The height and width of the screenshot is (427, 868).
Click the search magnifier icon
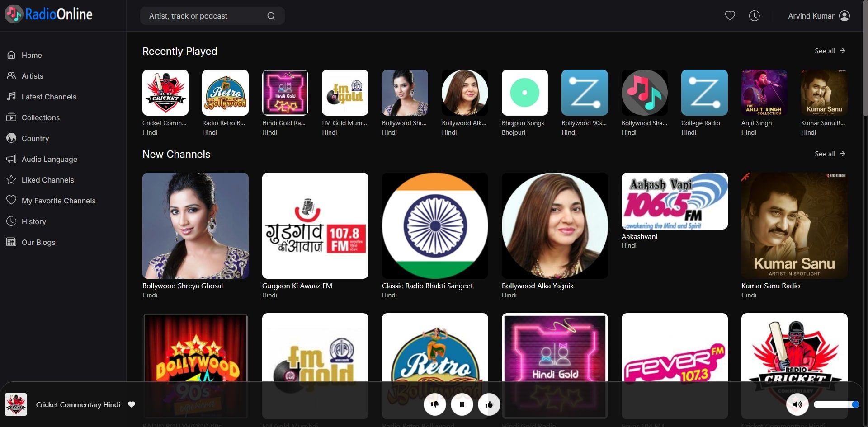(x=271, y=16)
